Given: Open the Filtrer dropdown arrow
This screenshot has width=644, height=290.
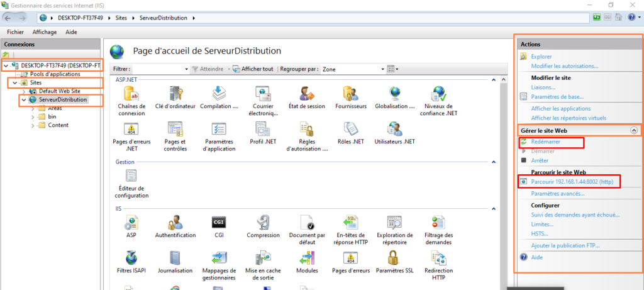Looking at the screenshot, I should click(x=187, y=69).
